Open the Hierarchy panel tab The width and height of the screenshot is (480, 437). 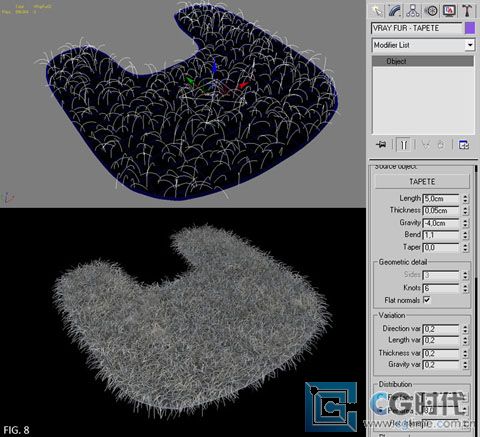(413, 11)
